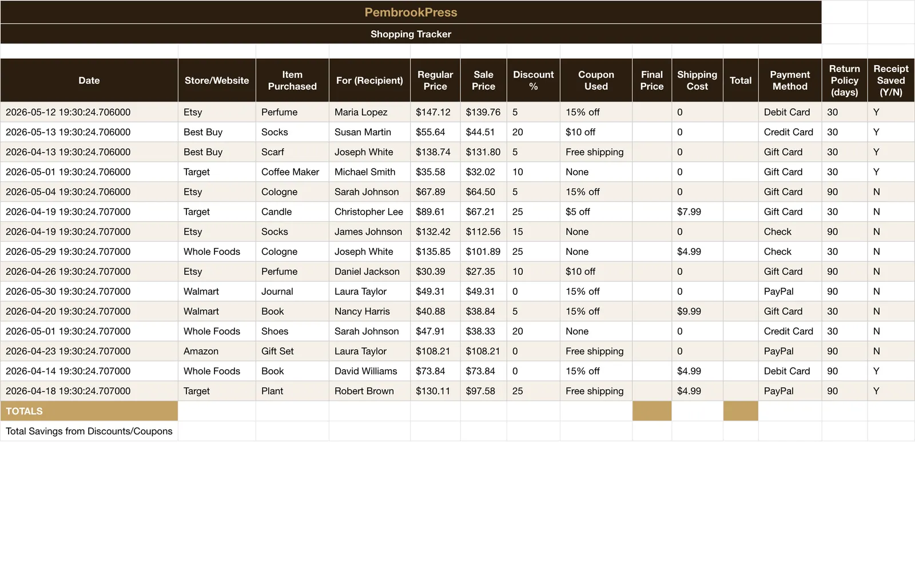The image size is (915, 588).
Task: Click the Regular Price header
Action: (435, 81)
